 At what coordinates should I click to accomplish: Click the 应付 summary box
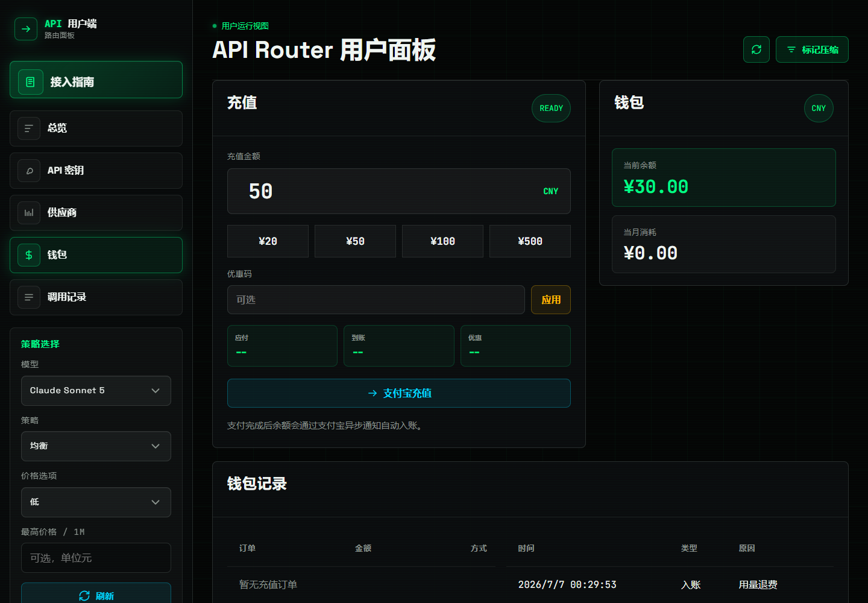point(282,346)
